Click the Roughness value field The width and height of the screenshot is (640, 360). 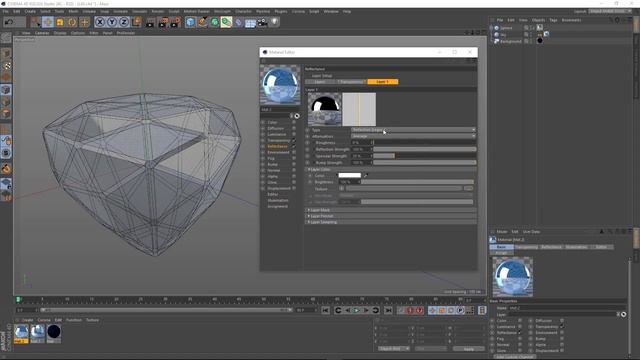pyautogui.click(x=361, y=143)
